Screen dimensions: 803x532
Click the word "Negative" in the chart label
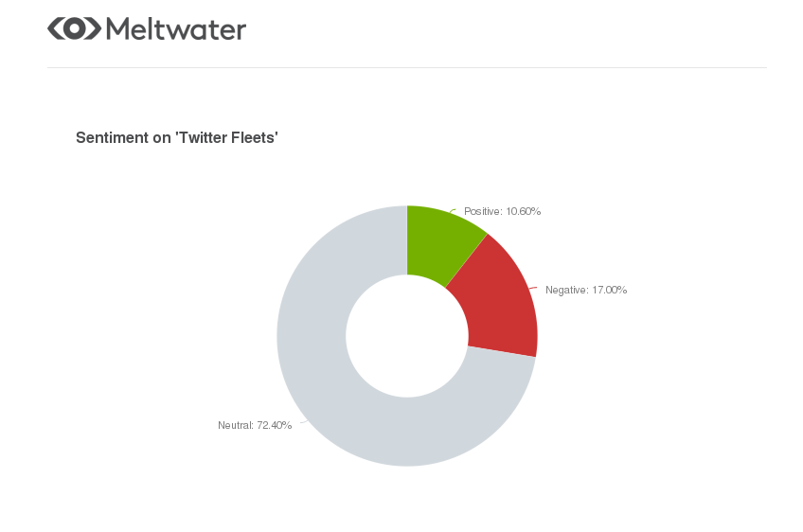565,291
